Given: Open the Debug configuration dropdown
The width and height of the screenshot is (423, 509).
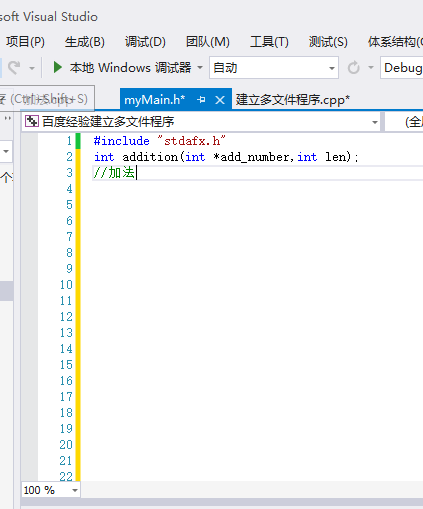Looking at the screenshot, I should (402, 68).
